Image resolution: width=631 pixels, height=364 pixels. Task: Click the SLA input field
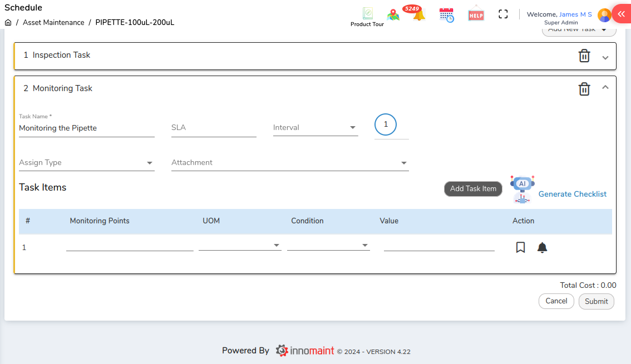coord(213,128)
